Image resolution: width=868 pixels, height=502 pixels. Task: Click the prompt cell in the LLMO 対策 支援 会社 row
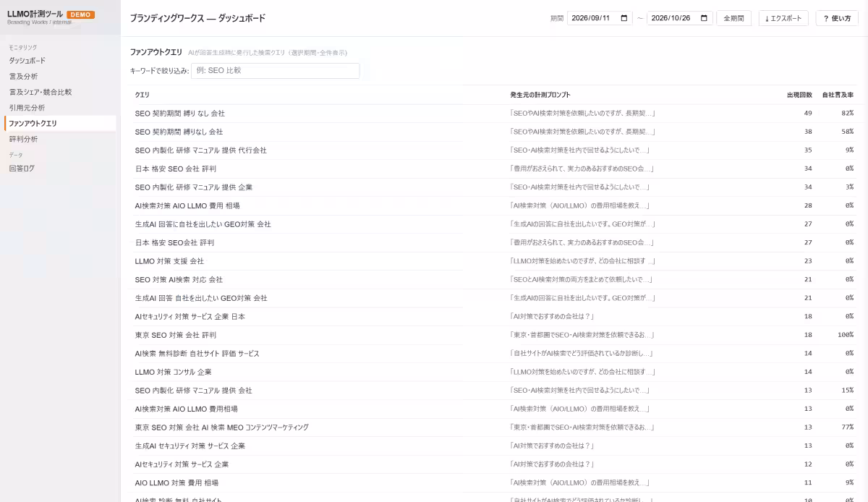point(582,261)
